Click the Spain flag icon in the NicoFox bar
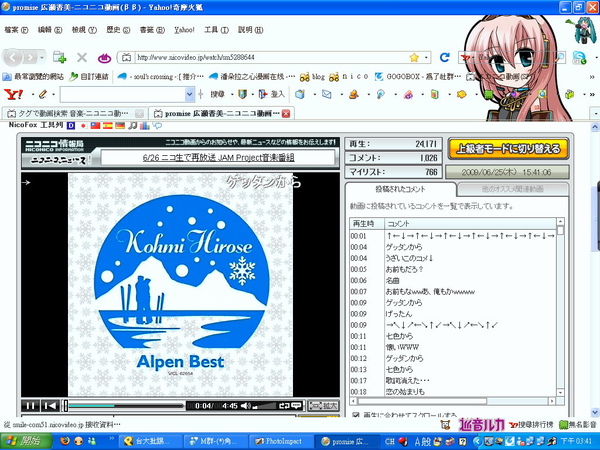Screen dimensions: 600x450 click(108, 126)
